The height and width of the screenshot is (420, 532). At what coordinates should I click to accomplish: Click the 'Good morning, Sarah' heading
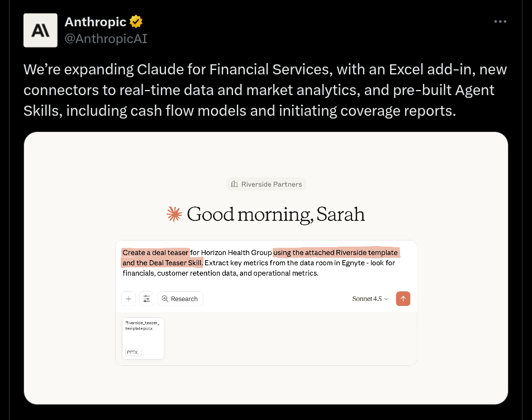276,214
